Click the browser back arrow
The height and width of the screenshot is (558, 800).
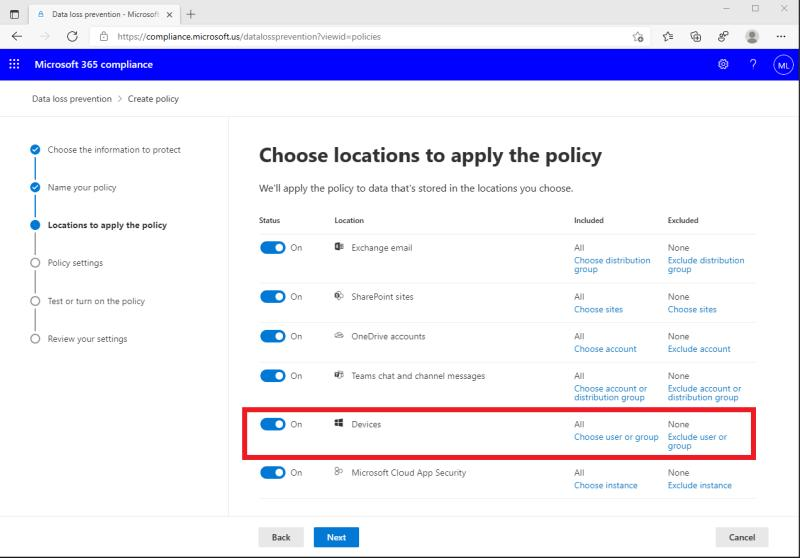point(17,36)
